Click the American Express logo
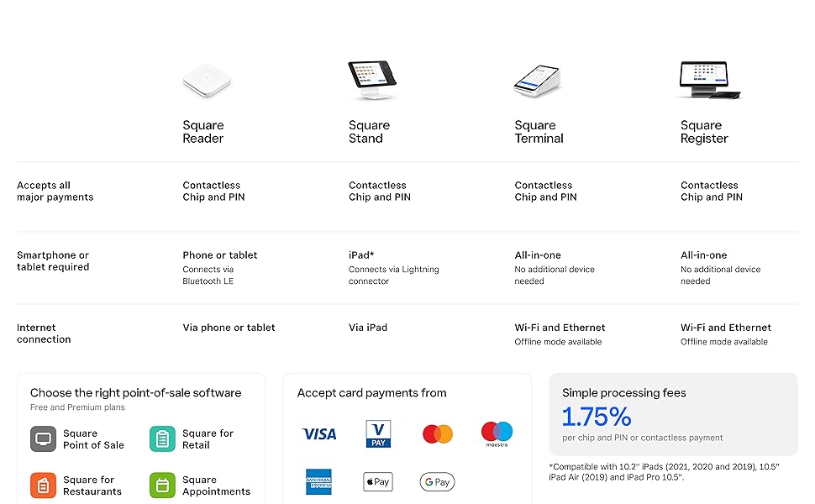The height and width of the screenshot is (504, 815). (x=319, y=481)
